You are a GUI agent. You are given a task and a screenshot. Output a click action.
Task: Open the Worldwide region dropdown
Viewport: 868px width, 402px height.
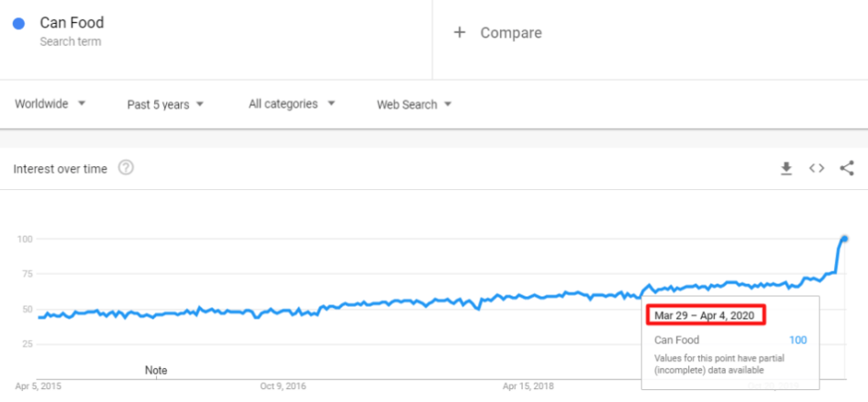[50, 104]
